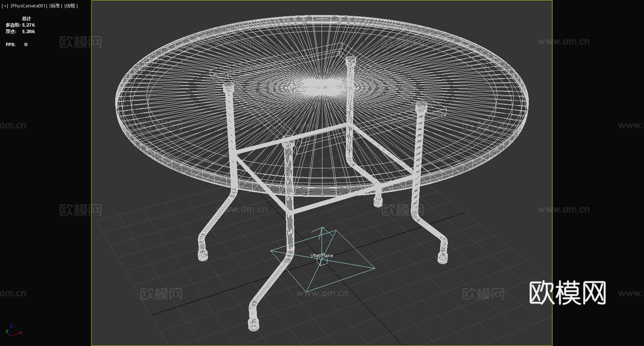Click the vertex count 5,286 statistic

tap(28, 31)
